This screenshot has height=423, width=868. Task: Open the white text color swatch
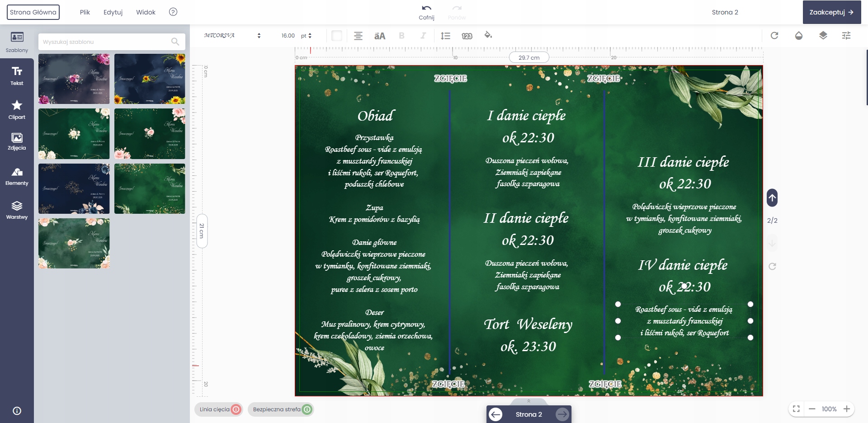(x=337, y=36)
